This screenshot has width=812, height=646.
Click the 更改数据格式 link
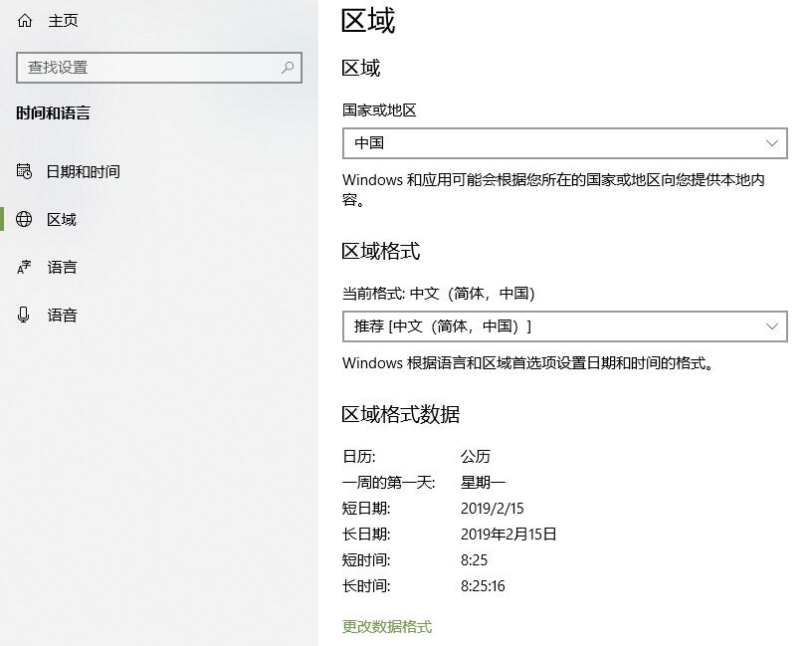pos(387,627)
